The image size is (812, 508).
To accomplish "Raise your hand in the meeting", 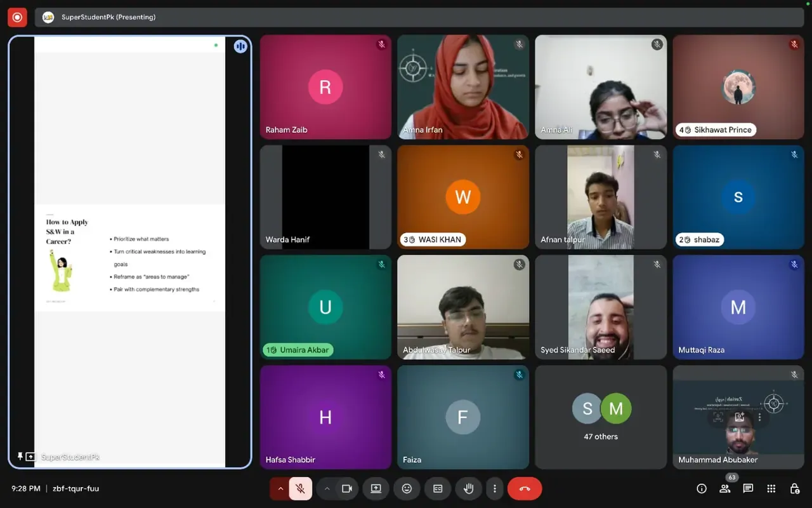I will click(469, 488).
